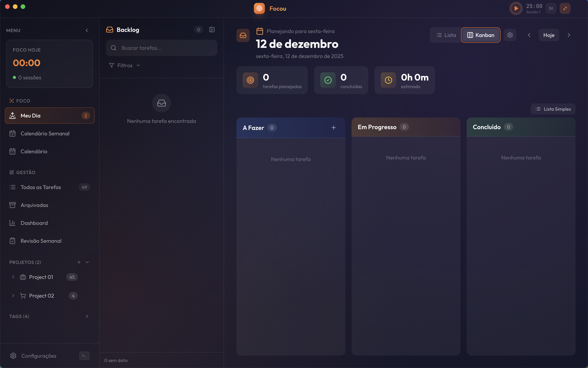Add task with plus in A Fazer column
Screen dimensions: 588x368
[x=333, y=128]
